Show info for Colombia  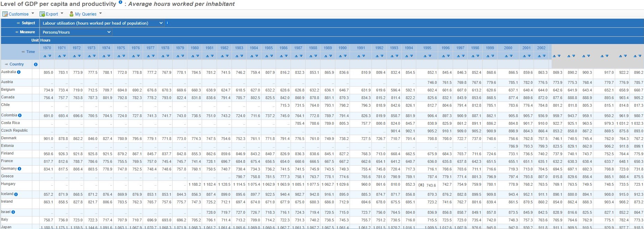(x=20, y=115)
